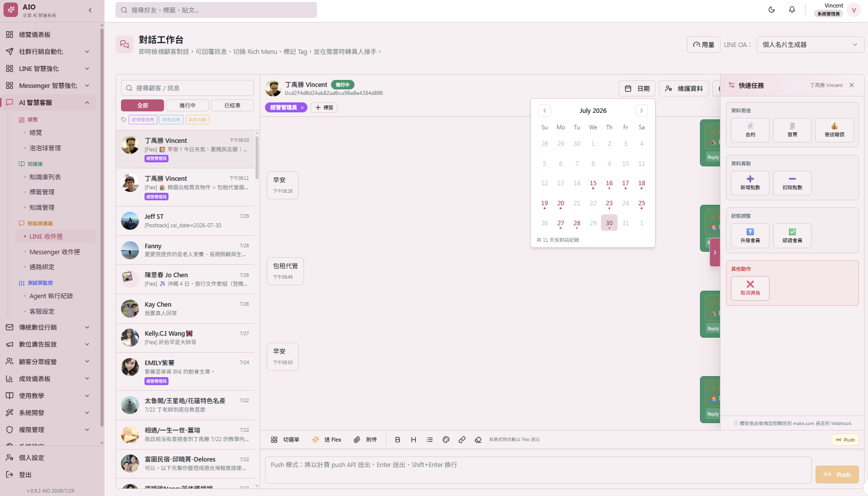Toggle dark mode moon icon
The image size is (868, 496).
tap(771, 9)
